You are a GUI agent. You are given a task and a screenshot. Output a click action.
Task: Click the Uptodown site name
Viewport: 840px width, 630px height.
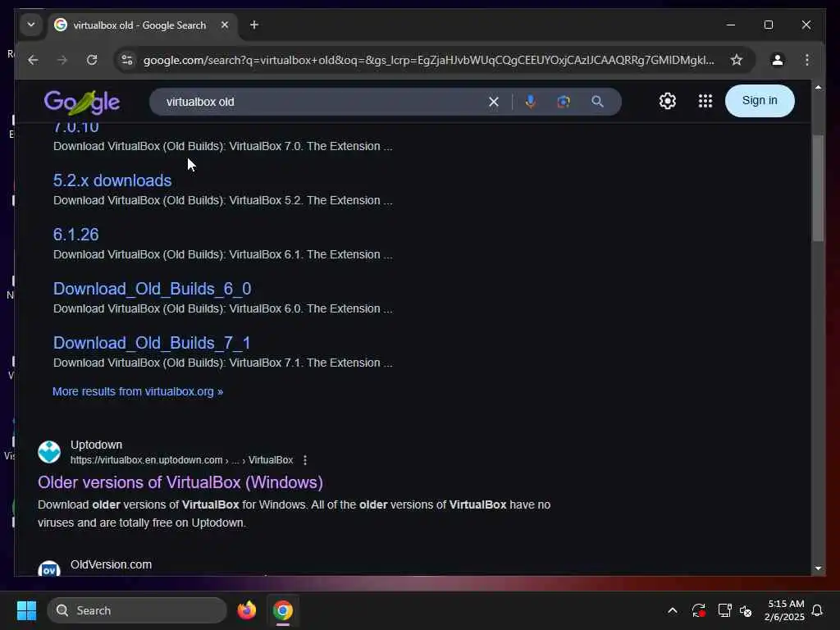point(97,445)
